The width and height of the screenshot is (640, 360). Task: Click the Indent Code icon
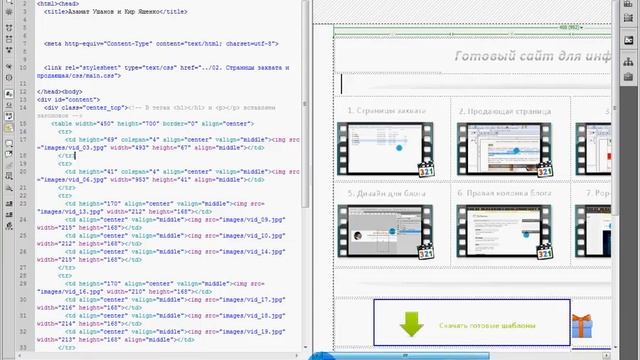pos(9,204)
